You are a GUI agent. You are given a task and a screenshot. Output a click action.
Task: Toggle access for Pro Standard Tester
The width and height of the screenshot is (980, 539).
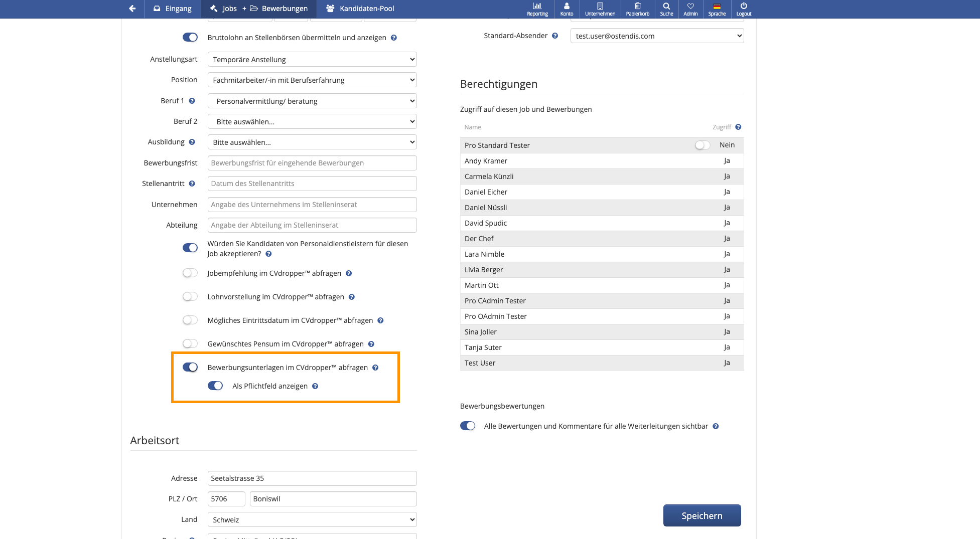[703, 145]
